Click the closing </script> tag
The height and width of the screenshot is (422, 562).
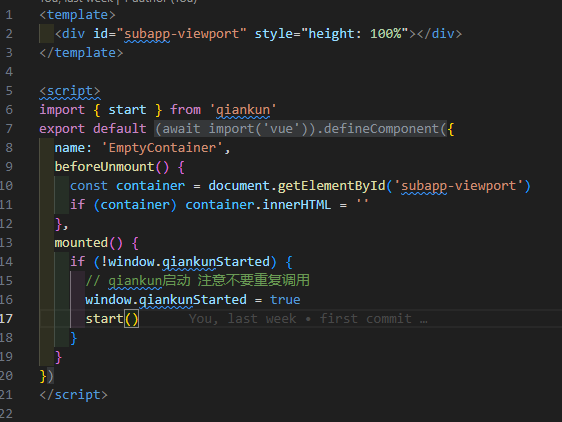point(73,395)
